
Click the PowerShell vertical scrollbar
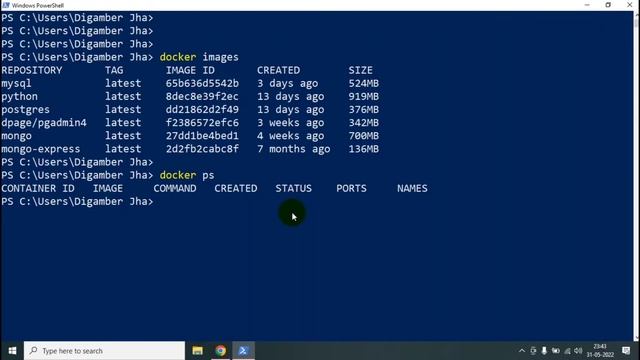pos(636,176)
